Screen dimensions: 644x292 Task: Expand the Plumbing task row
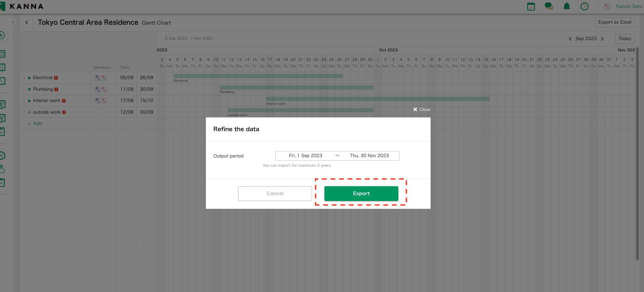click(x=29, y=89)
